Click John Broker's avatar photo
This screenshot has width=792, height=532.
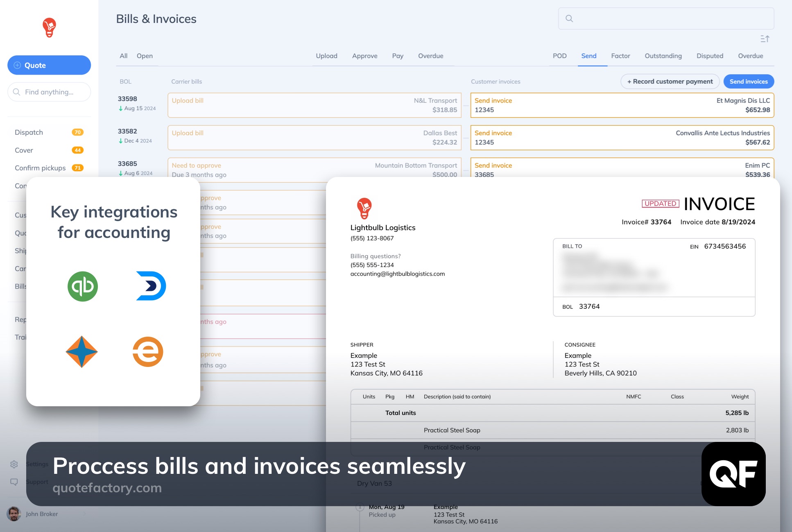tap(14, 514)
